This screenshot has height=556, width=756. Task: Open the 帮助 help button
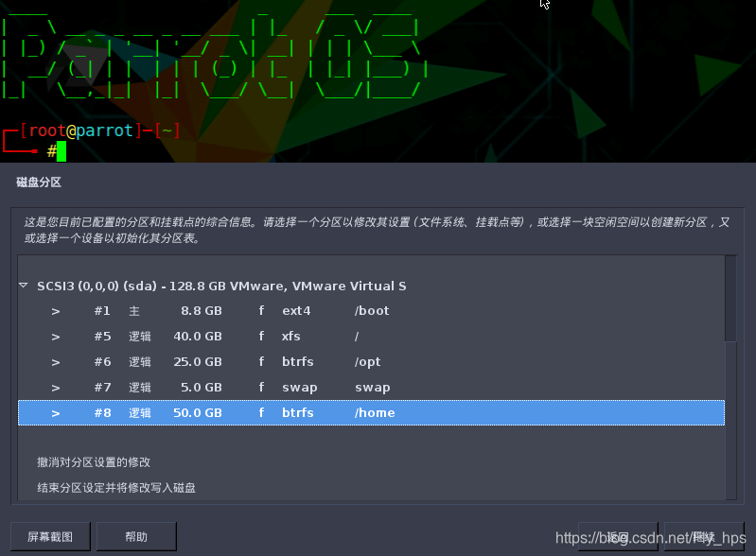(136, 536)
